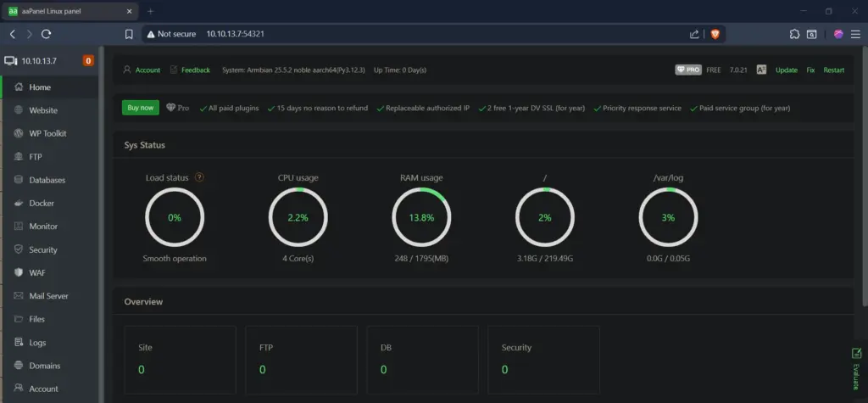Click the Account link in top bar
Screen dimensions: 868x403
tap(147, 70)
